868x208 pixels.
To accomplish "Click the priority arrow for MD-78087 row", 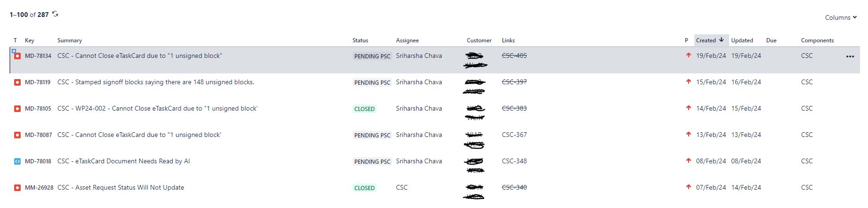I will coord(689,135).
